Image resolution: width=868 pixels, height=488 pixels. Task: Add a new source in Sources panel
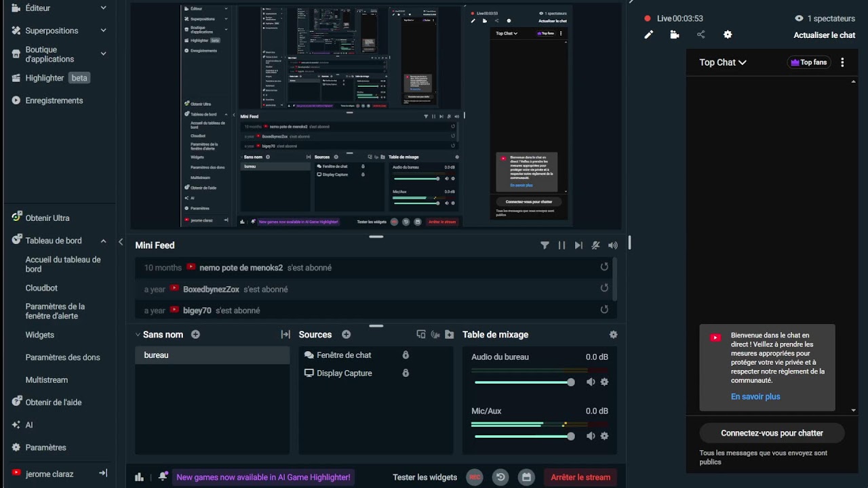[346, 334]
